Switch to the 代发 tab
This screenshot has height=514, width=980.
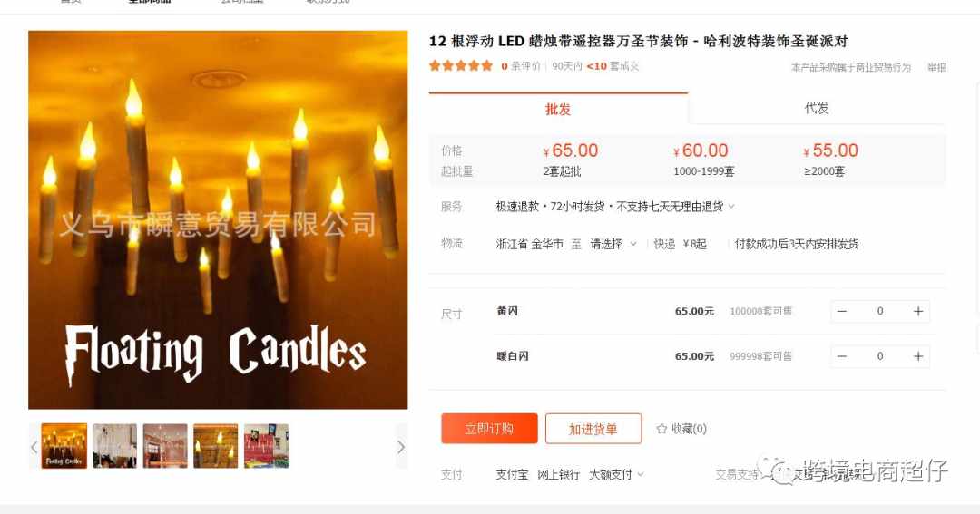point(817,108)
